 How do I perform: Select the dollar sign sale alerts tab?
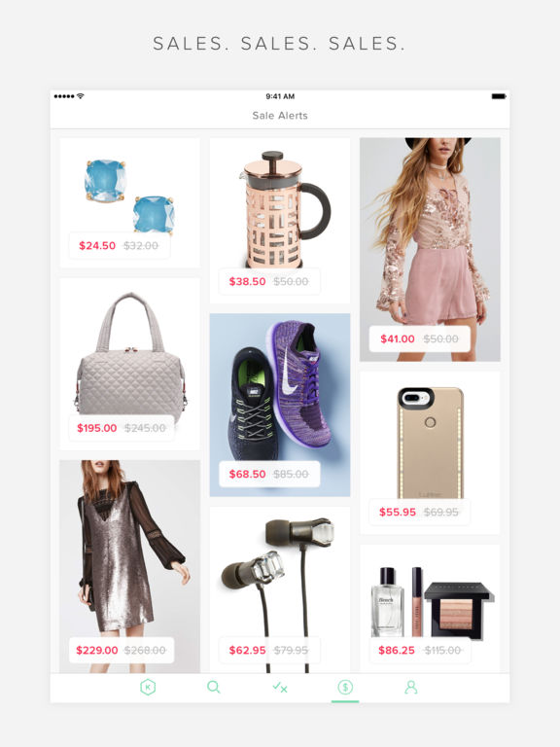click(x=345, y=687)
